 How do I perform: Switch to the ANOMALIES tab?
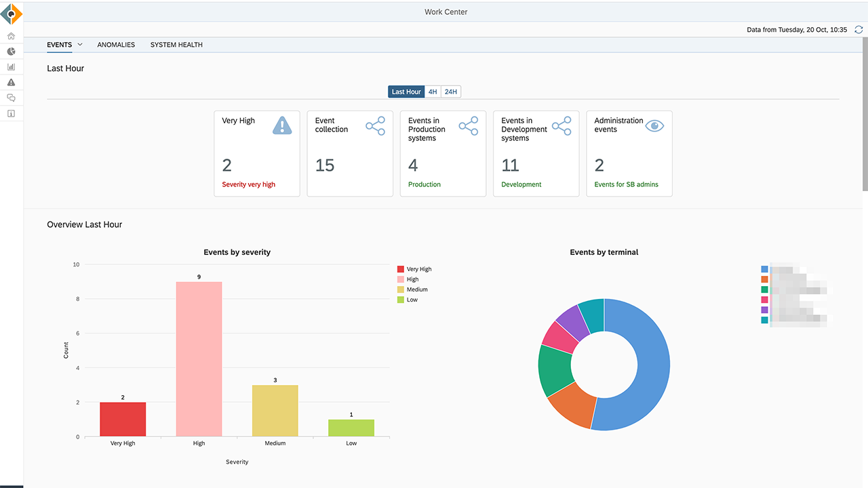[116, 45]
